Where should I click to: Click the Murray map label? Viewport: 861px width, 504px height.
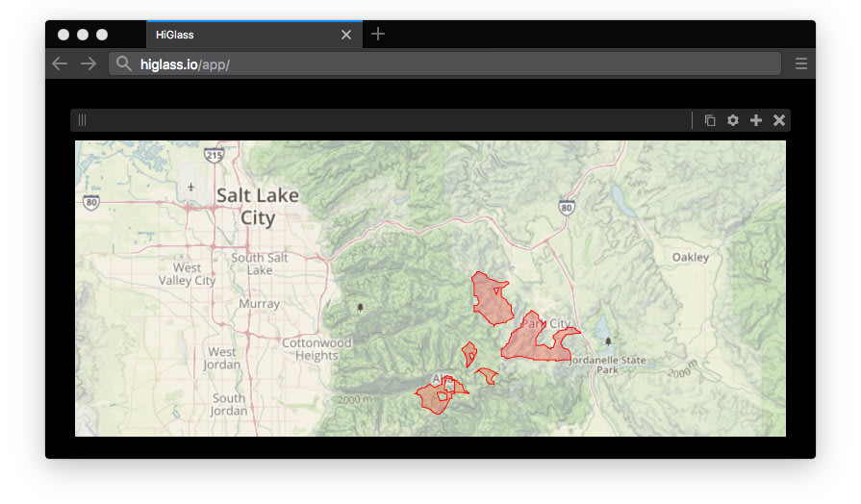259,304
